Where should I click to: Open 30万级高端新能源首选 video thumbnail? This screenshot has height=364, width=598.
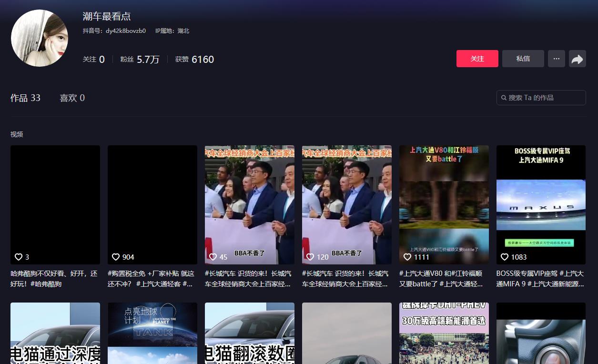point(444,334)
